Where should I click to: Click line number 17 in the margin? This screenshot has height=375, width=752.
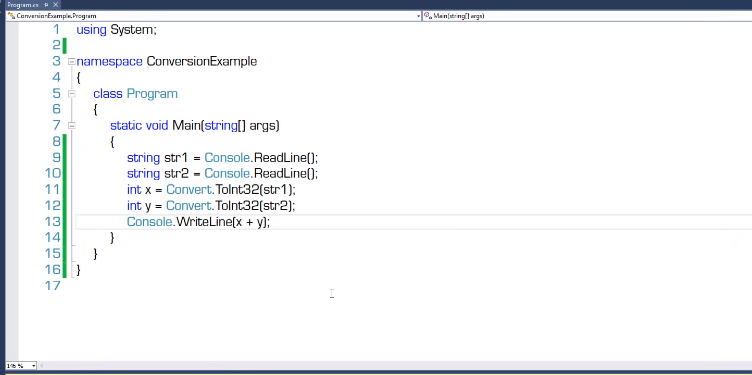(52, 286)
